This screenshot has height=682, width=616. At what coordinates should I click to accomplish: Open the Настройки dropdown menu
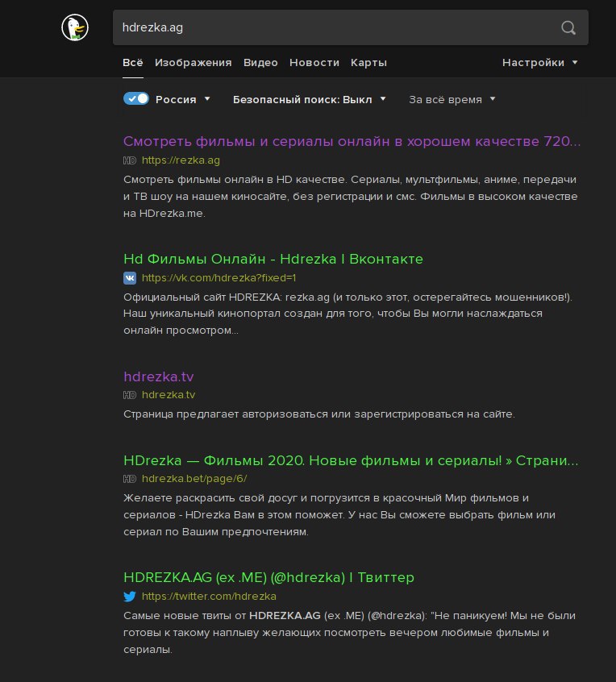540,63
